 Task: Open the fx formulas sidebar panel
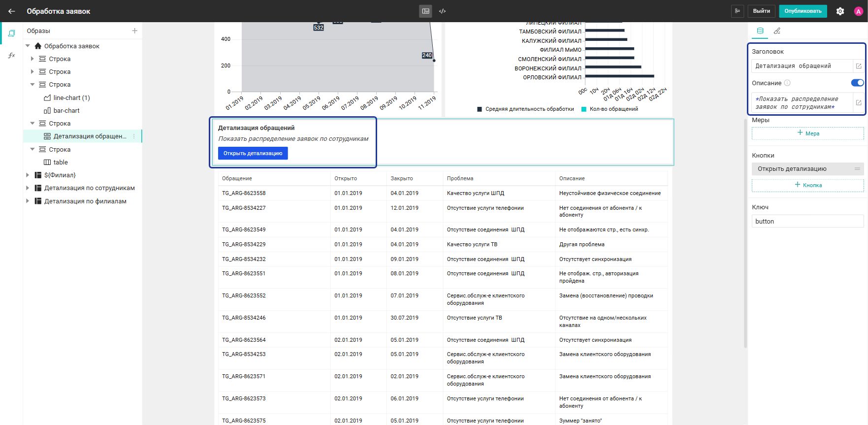[x=11, y=56]
